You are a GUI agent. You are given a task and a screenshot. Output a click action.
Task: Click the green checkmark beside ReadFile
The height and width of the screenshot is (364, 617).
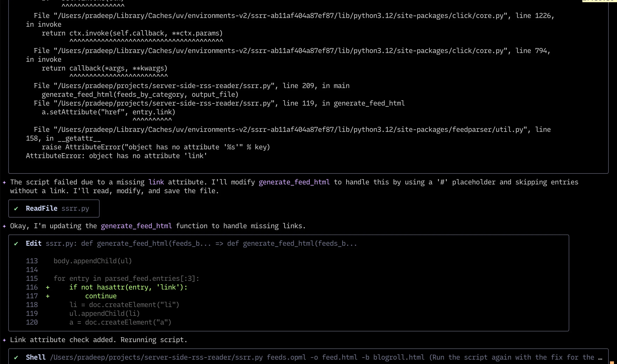pos(16,209)
